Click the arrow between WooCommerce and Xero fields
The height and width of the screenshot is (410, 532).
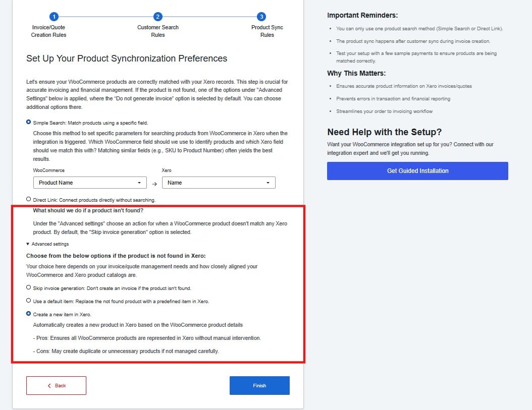(154, 184)
